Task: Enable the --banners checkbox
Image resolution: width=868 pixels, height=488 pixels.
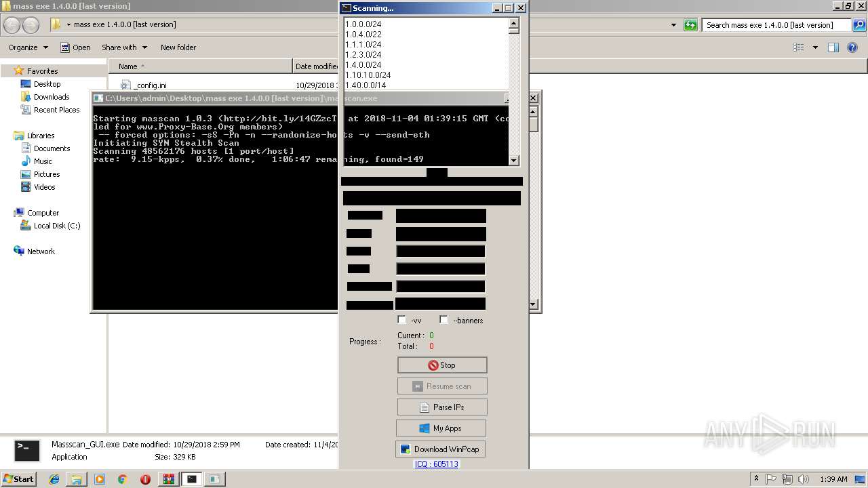Action: (444, 320)
